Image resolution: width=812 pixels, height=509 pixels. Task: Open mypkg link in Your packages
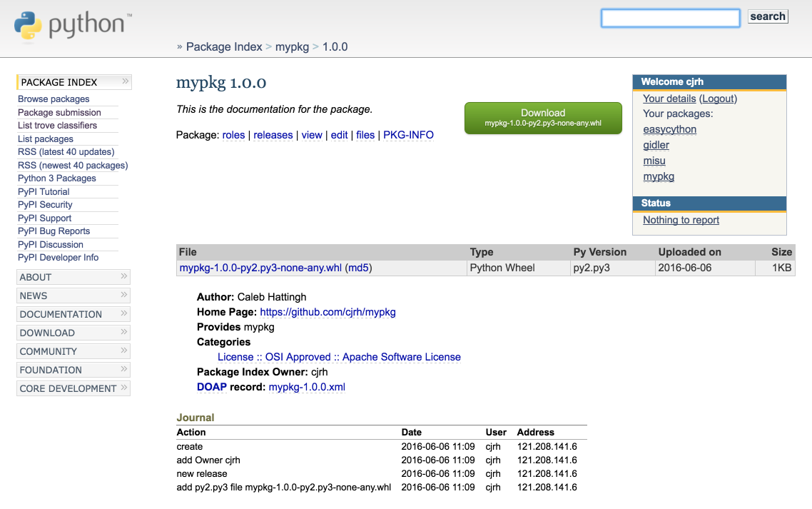point(658,177)
